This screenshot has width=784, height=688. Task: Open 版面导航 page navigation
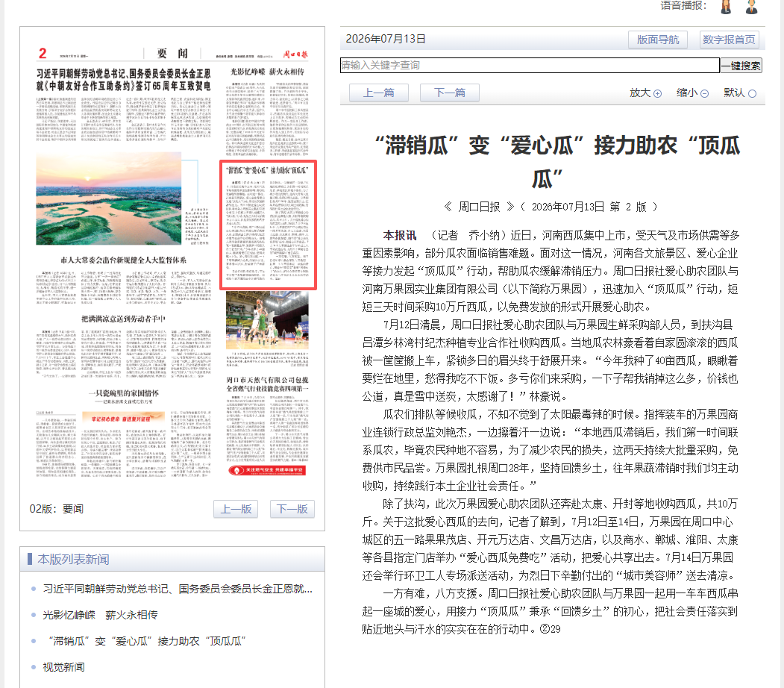click(657, 40)
